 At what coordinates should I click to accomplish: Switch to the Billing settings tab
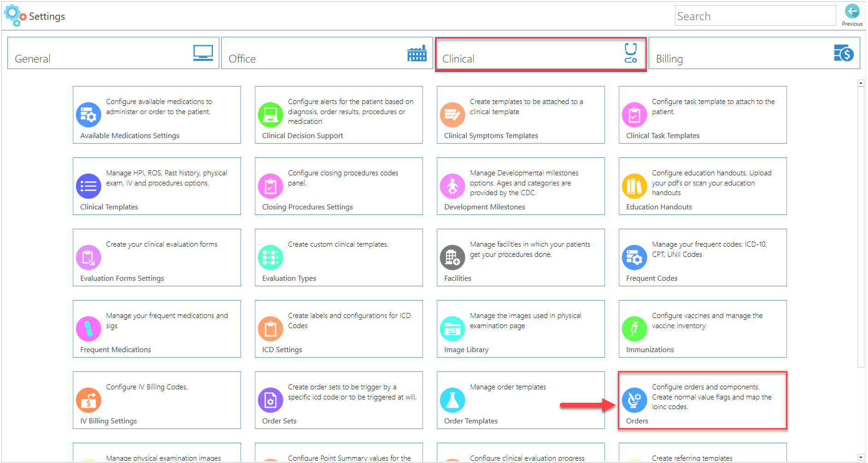[x=754, y=53]
